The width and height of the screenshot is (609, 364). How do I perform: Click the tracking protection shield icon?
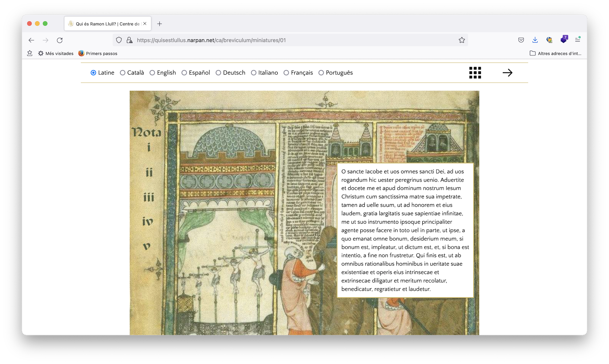pos(119,40)
